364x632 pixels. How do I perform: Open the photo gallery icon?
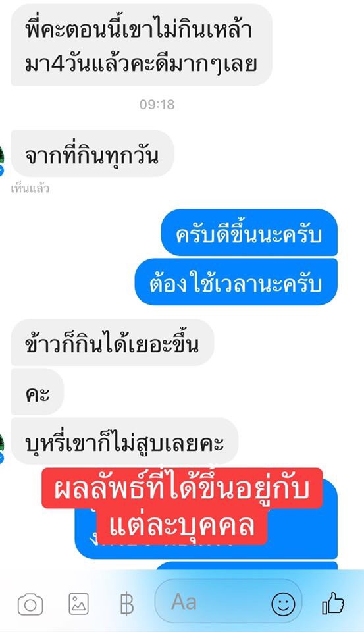(x=78, y=604)
